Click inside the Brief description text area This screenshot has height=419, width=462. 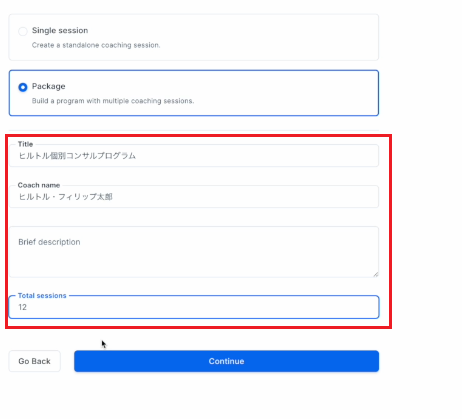click(194, 252)
